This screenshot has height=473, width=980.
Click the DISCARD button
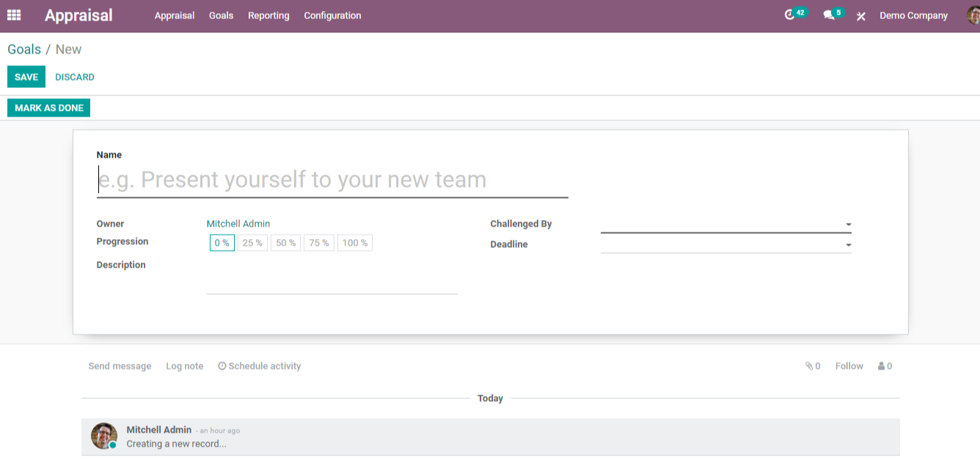(75, 77)
